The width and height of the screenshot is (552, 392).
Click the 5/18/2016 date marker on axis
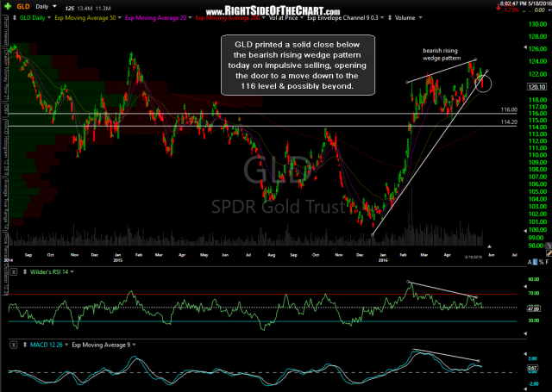coord(475,257)
